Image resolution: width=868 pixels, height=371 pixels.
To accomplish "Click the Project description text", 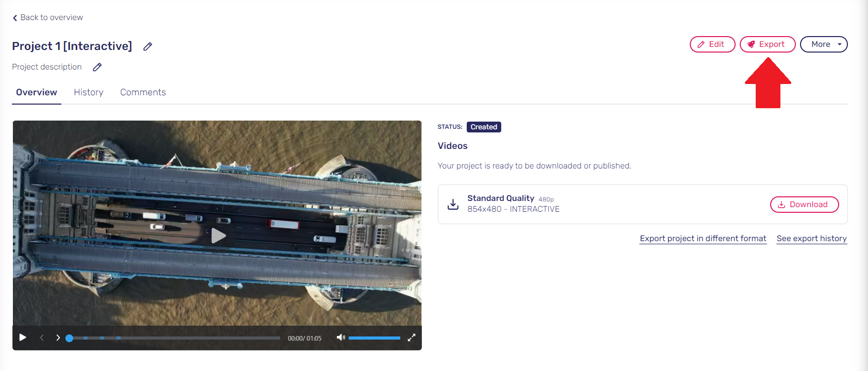I will coord(47,67).
